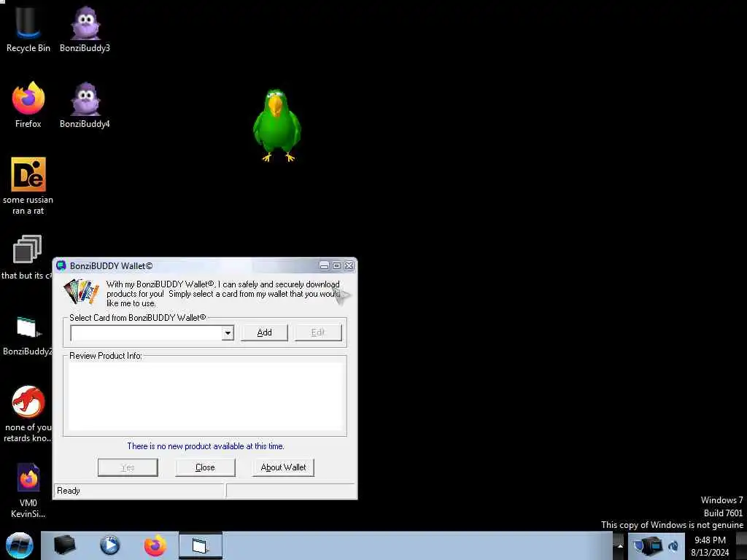Launch Windows Media Player from taskbar

pyautogui.click(x=110, y=545)
